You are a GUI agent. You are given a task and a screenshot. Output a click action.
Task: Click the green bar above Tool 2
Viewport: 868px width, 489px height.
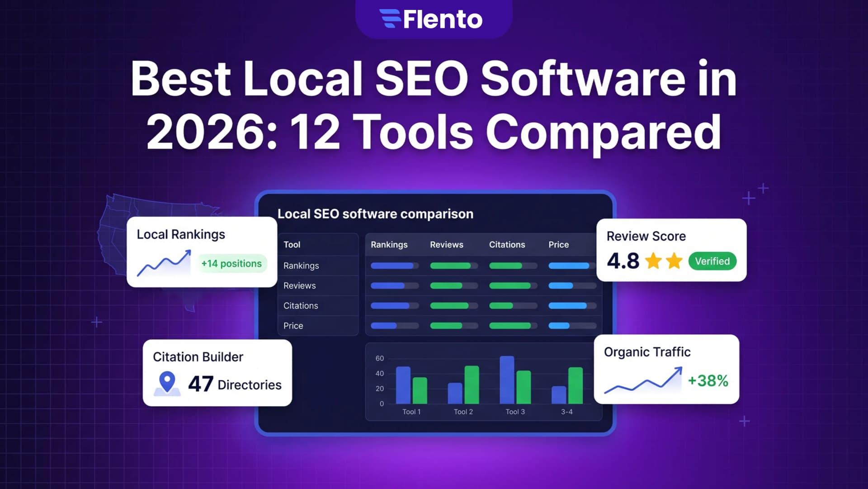pos(472,385)
